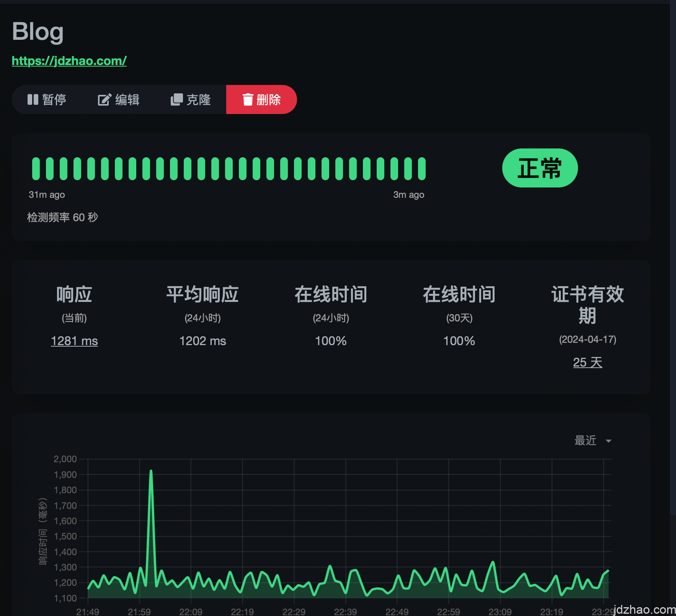
Task: Click the first heartbeat bar at 31m ago
Action: (36, 169)
